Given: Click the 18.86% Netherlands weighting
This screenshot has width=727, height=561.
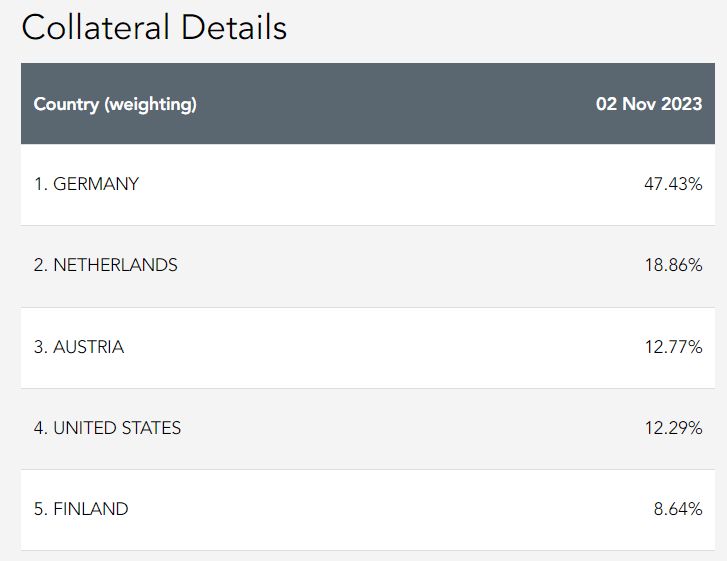Looking at the screenshot, I should coord(673,265).
